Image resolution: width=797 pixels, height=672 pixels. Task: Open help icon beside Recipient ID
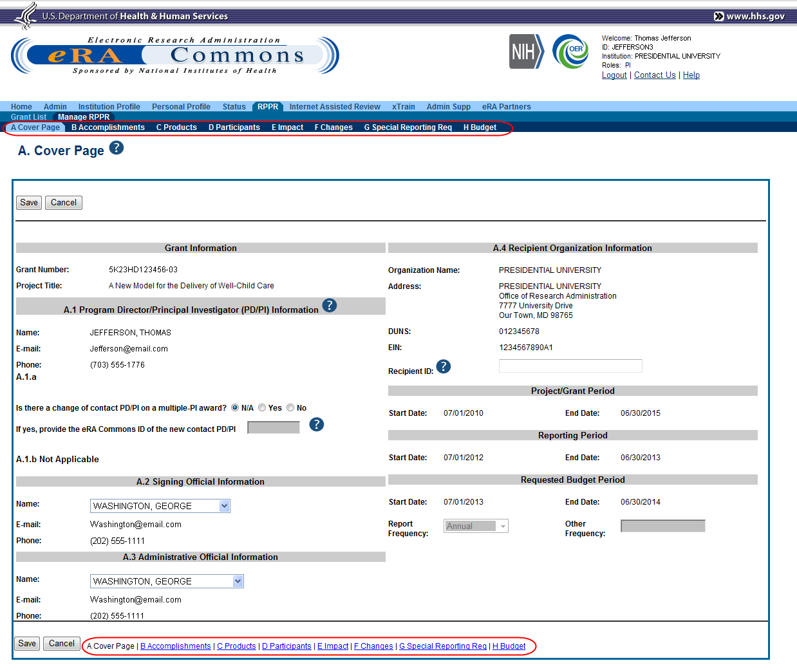pyautogui.click(x=444, y=366)
